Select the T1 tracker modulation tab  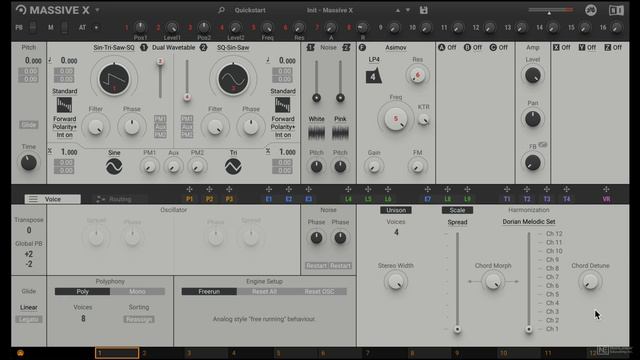(507, 199)
